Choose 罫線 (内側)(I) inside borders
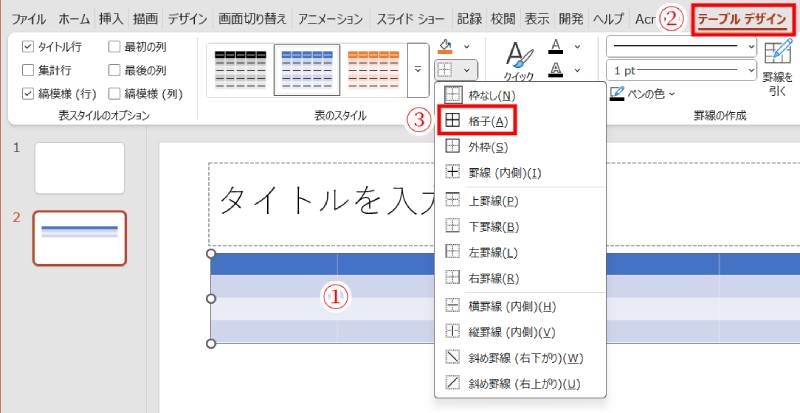The height and width of the screenshot is (413, 800). tap(520, 173)
